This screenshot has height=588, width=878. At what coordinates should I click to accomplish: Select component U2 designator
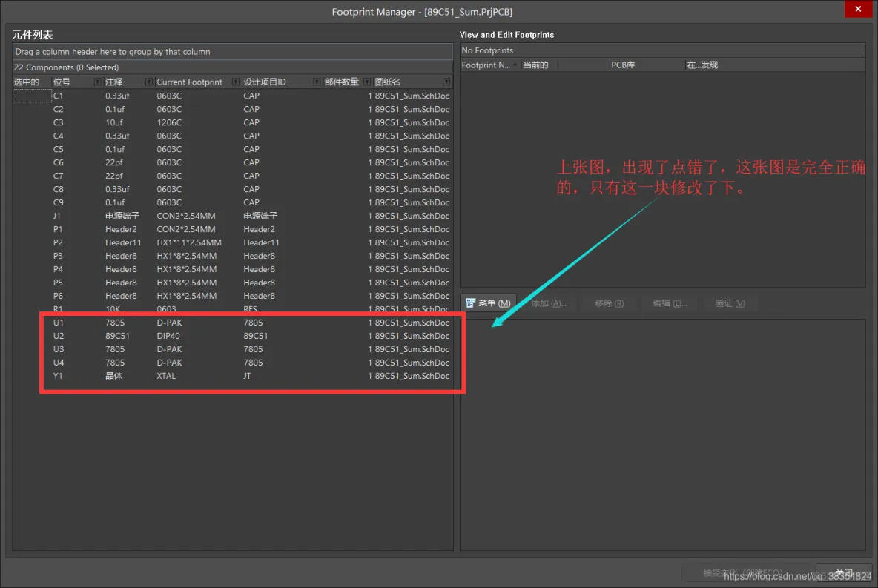(x=59, y=336)
